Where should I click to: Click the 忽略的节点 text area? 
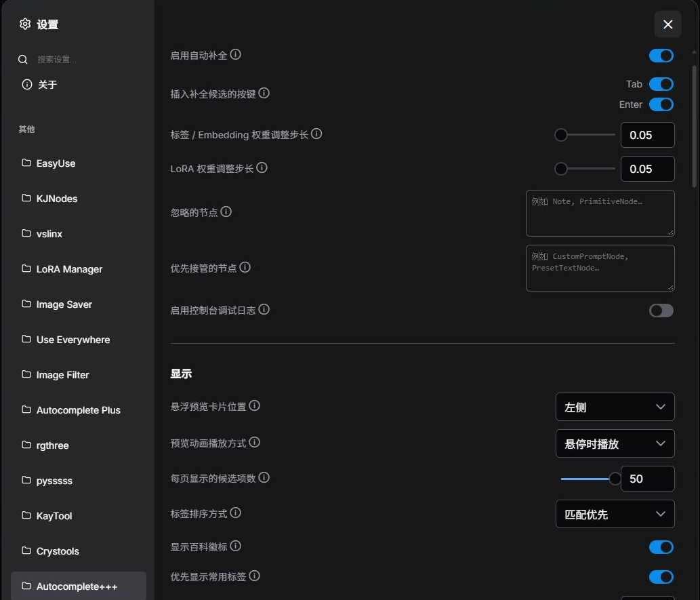click(x=600, y=213)
